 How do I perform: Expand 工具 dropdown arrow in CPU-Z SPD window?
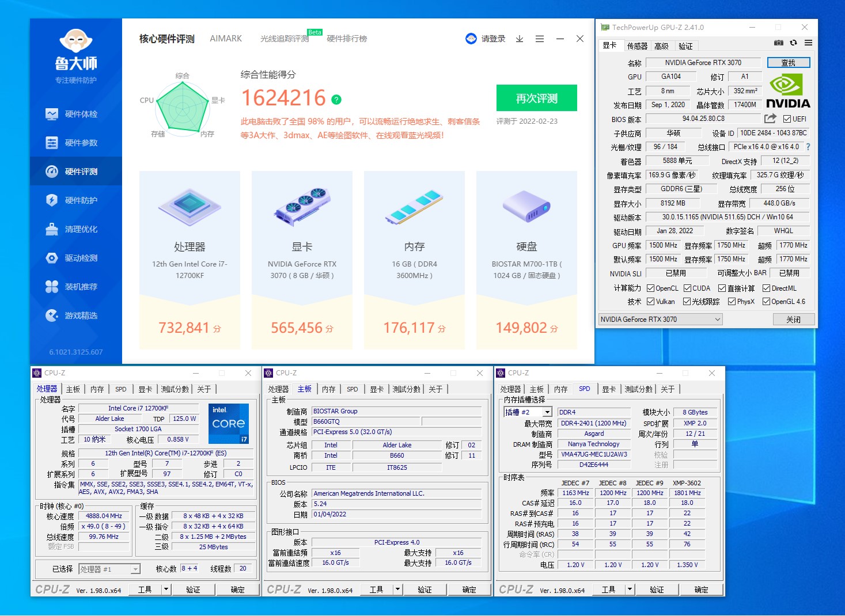click(x=630, y=590)
